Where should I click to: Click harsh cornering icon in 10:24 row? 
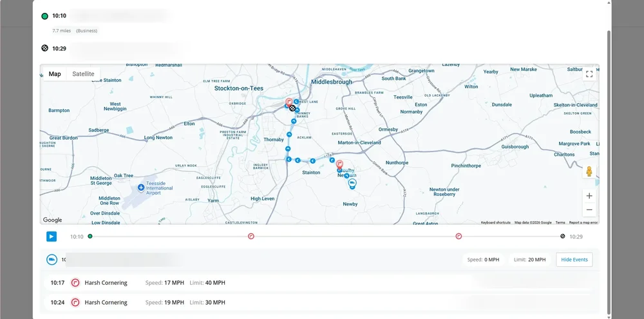(75, 302)
